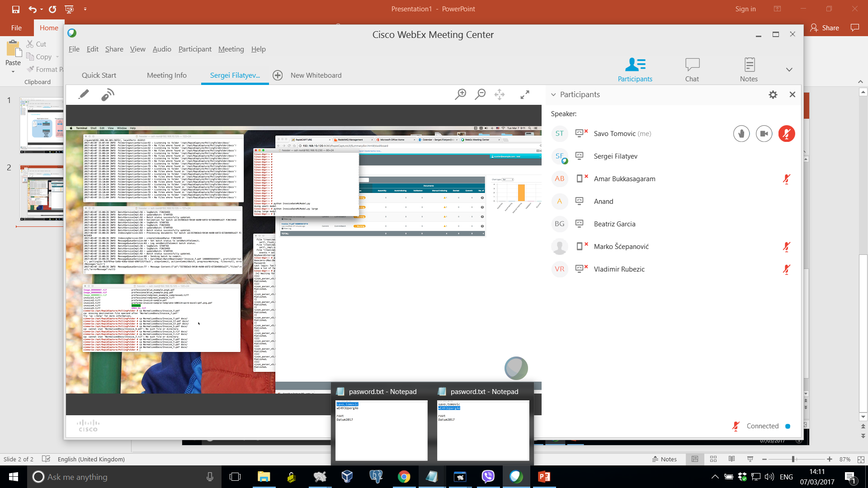Image resolution: width=868 pixels, height=488 pixels.
Task: Open Windows Start menu
Action: tap(14, 477)
